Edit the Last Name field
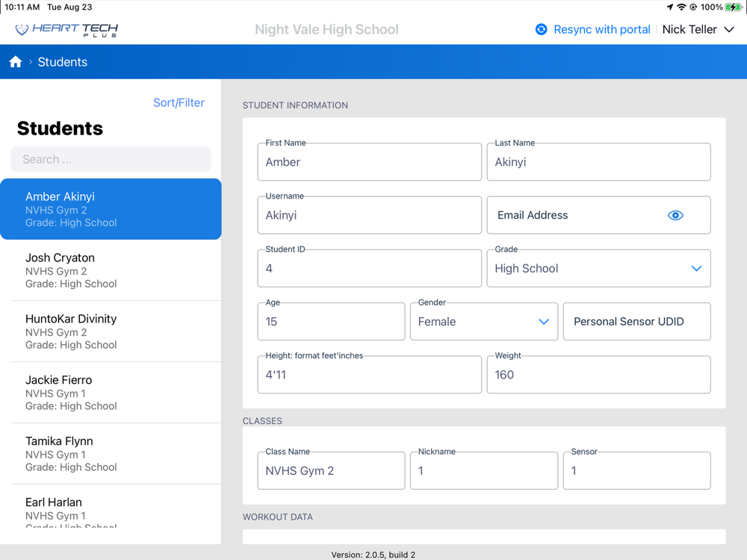The width and height of the screenshot is (747, 560). [598, 162]
